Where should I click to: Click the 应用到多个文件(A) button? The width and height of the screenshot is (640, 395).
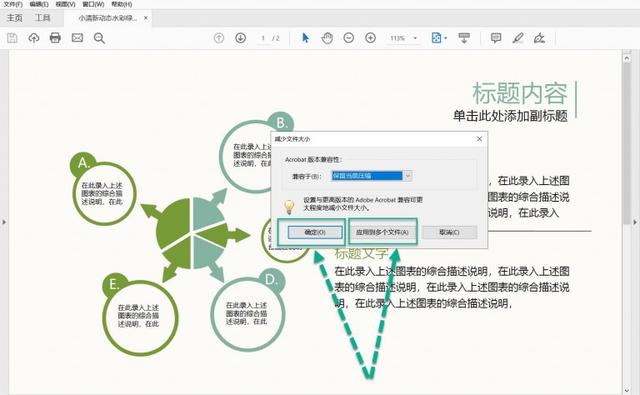tap(382, 232)
